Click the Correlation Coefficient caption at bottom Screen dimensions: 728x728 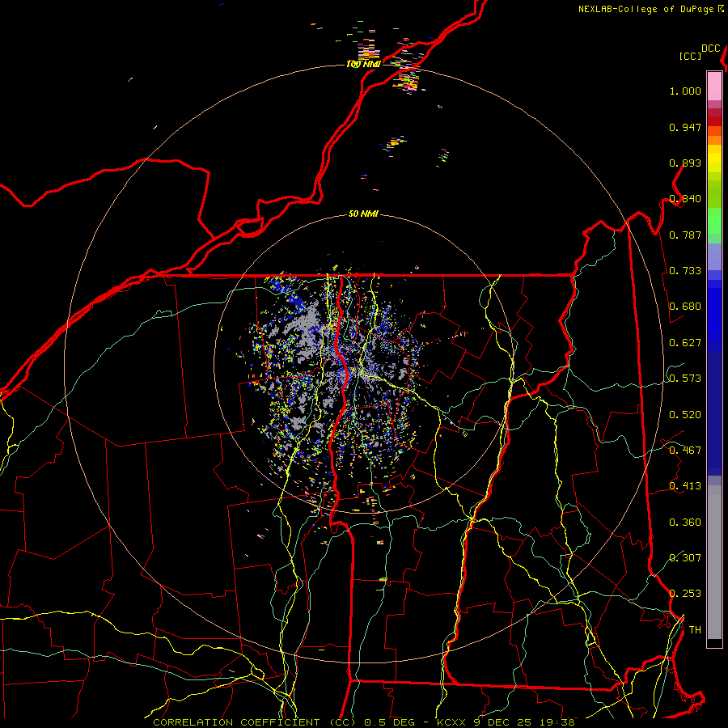(x=364, y=722)
